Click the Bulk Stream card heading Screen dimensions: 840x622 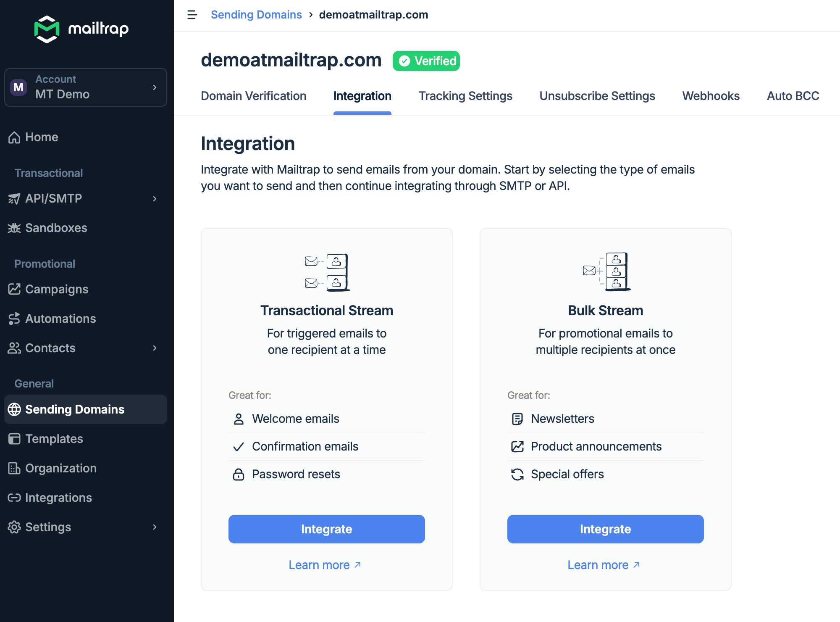click(606, 311)
